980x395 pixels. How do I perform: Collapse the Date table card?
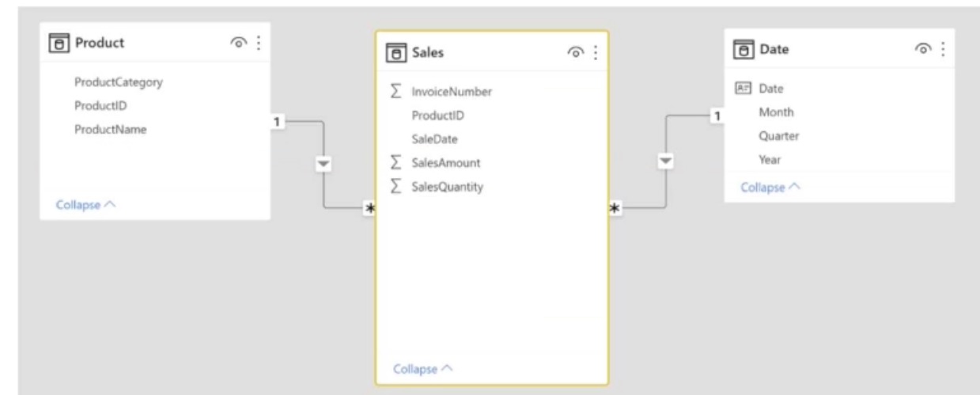(x=770, y=188)
